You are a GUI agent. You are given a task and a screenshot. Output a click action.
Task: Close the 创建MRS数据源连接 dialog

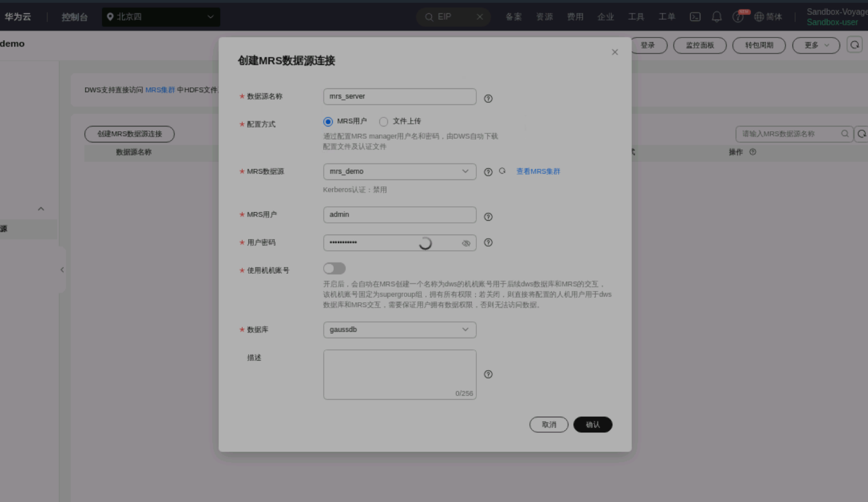pyautogui.click(x=615, y=52)
